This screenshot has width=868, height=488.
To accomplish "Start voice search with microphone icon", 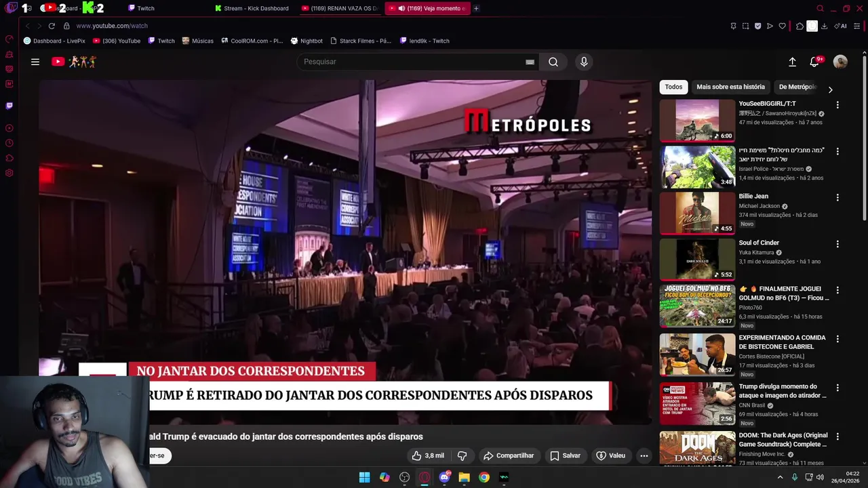I will 584,62.
